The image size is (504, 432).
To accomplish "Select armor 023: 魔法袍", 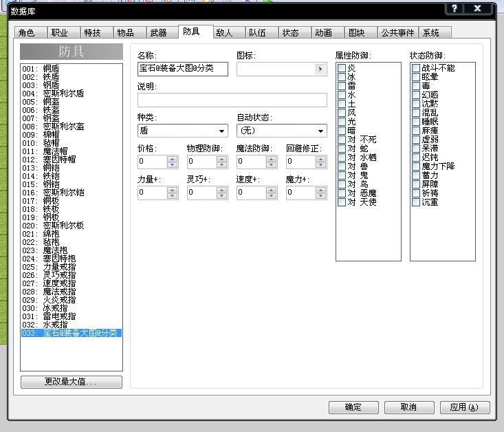I will (71, 250).
